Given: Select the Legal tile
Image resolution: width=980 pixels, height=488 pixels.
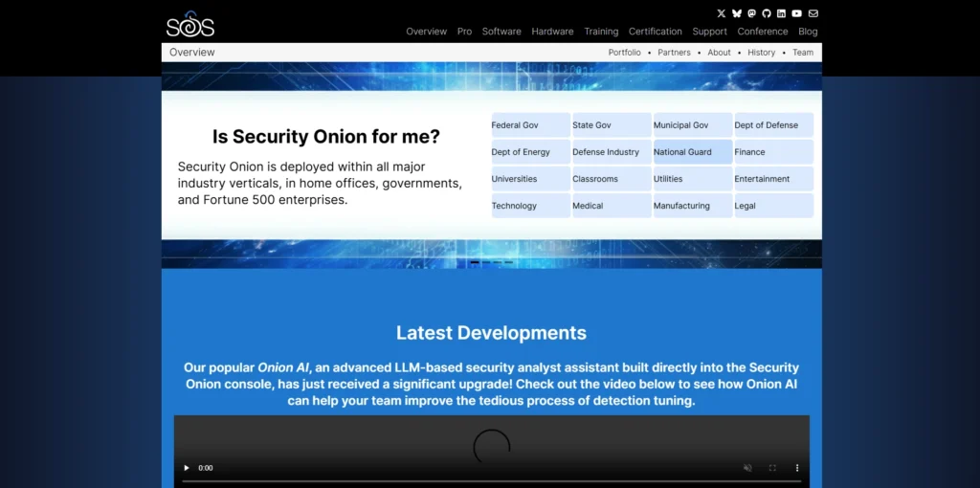Looking at the screenshot, I should pos(773,206).
